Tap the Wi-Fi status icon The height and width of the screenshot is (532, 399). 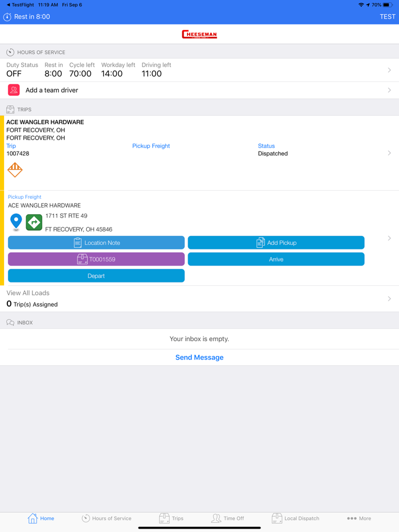(x=361, y=5)
